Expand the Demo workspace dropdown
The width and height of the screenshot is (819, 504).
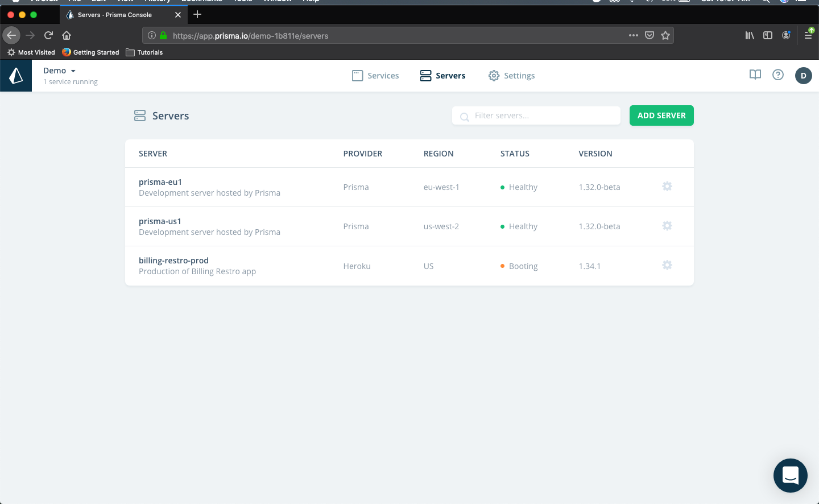(x=60, y=71)
